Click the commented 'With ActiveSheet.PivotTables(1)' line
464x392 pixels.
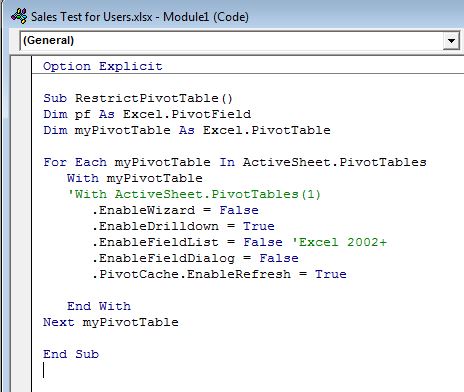pyautogui.click(x=194, y=194)
